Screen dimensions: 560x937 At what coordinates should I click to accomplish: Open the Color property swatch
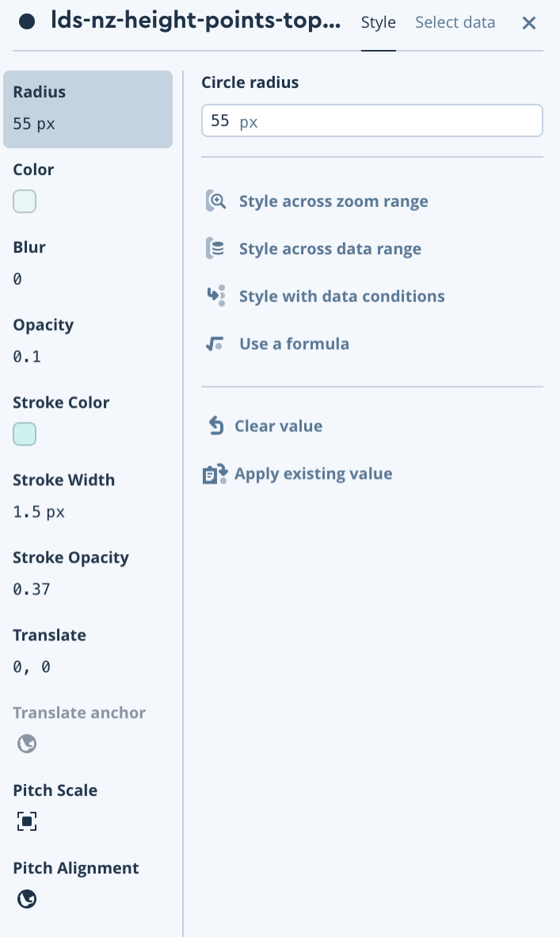tap(25, 201)
